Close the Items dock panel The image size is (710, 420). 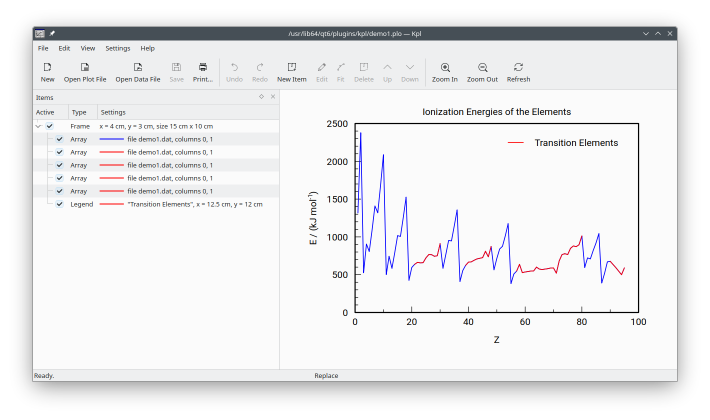(272, 97)
